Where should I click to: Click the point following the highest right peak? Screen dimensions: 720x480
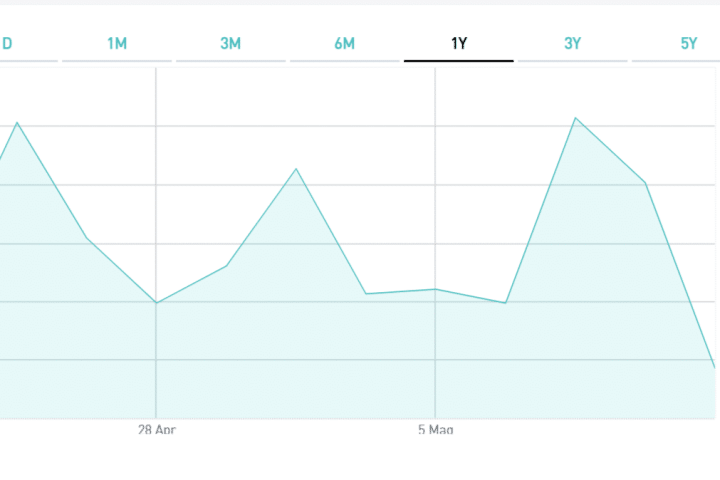pos(645,183)
